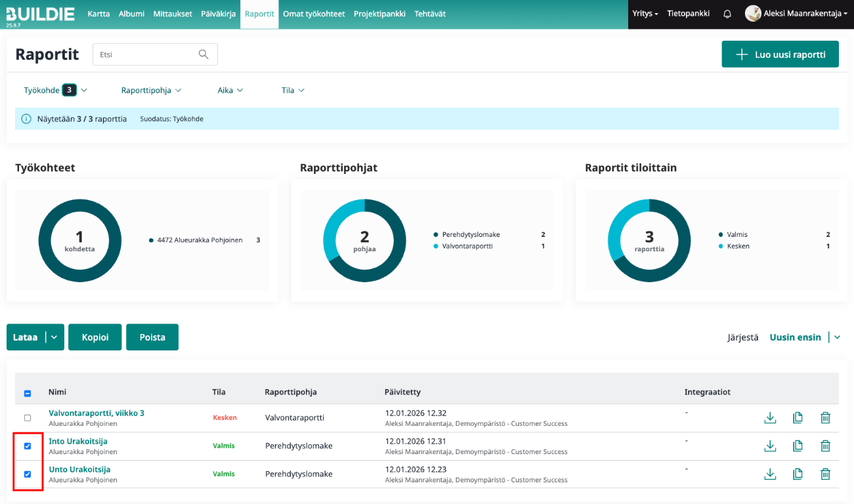Open the Projektipankki menu item
This screenshot has width=854, height=504.
click(379, 14)
